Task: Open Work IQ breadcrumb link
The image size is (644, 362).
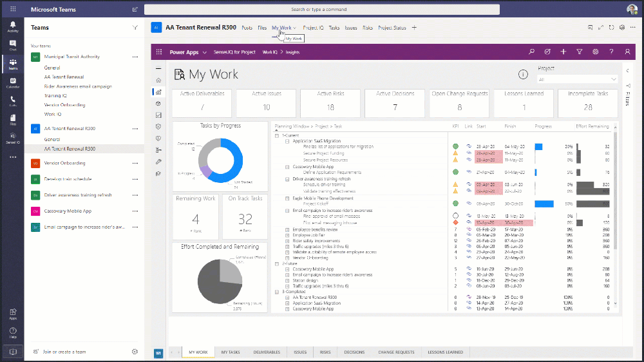Action: [270, 52]
